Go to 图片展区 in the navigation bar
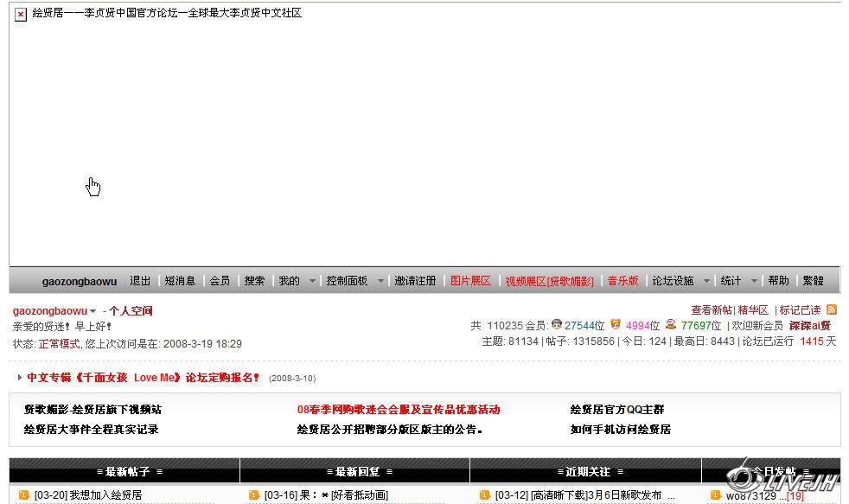 tap(470, 281)
